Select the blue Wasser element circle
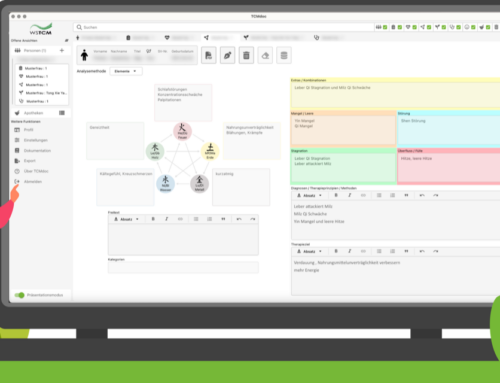Image resolution: width=500 pixels, height=383 pixels. point(166,184)
